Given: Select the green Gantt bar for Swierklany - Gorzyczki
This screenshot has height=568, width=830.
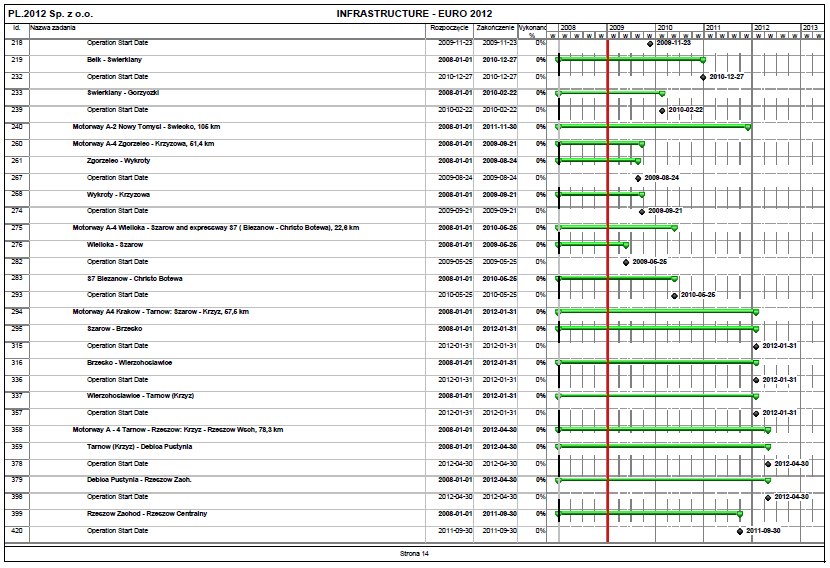Looking at the screenshot, I should (x=610, y=93).
